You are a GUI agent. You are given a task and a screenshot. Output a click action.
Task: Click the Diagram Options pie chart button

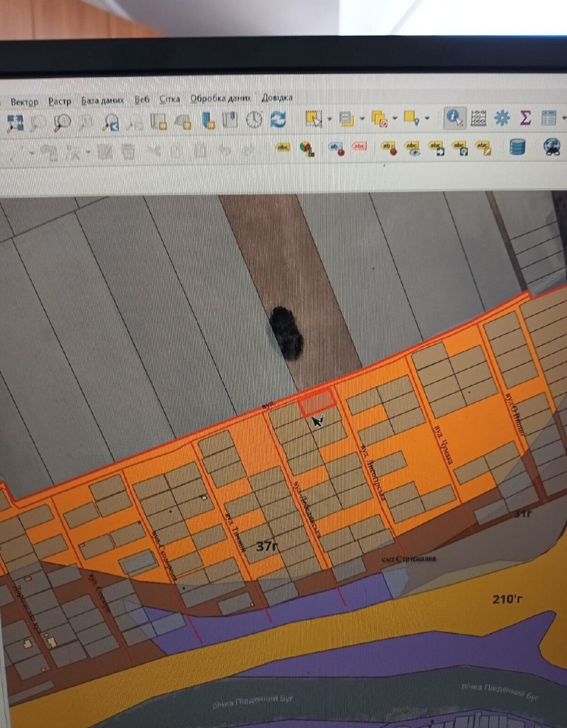[307, 148]
